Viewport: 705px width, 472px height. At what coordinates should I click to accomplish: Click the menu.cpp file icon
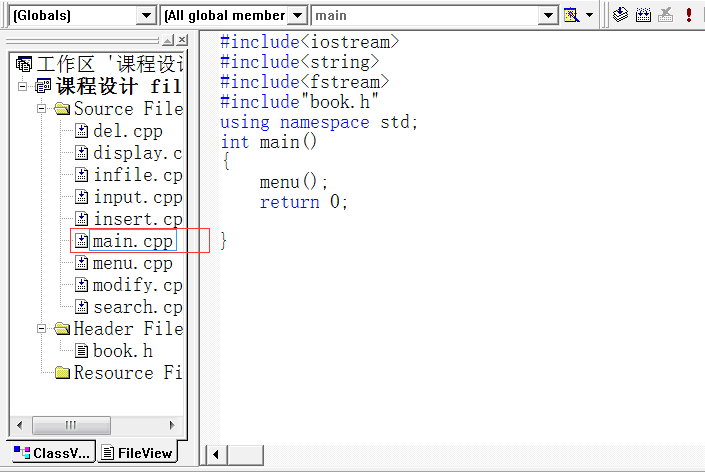[81, 263]
